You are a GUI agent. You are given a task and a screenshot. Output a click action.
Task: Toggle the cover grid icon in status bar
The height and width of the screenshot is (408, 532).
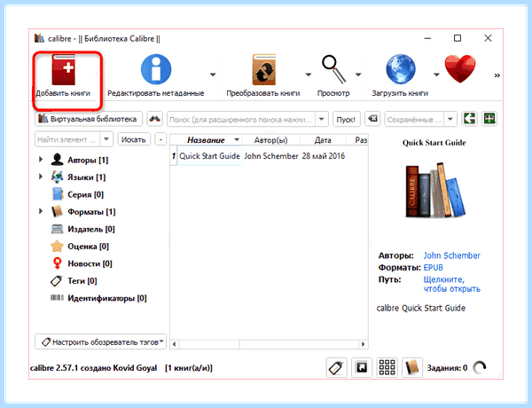click(x=387, y=367)
